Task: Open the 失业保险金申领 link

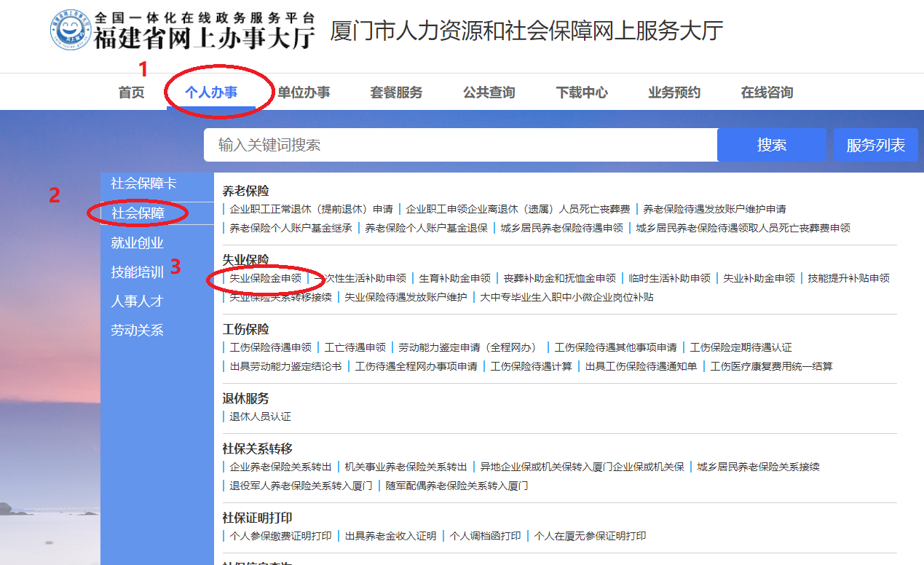Action: (x=265, y=278)
